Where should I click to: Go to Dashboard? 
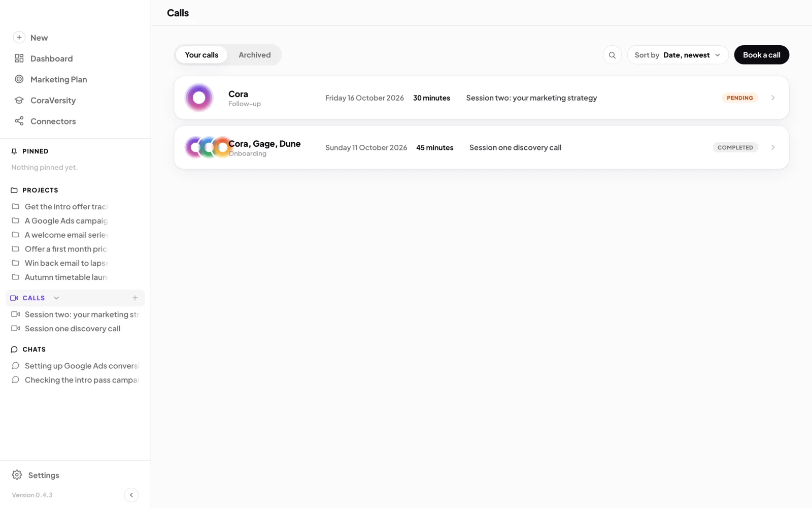click(x=51, y=58)
